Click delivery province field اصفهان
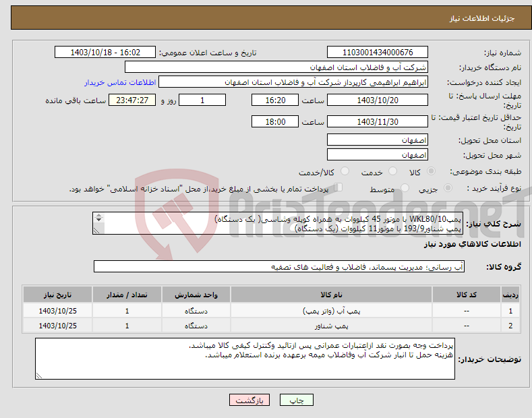Image resolution: width=532 pixels, height=418 pixels. coord(378,140)
